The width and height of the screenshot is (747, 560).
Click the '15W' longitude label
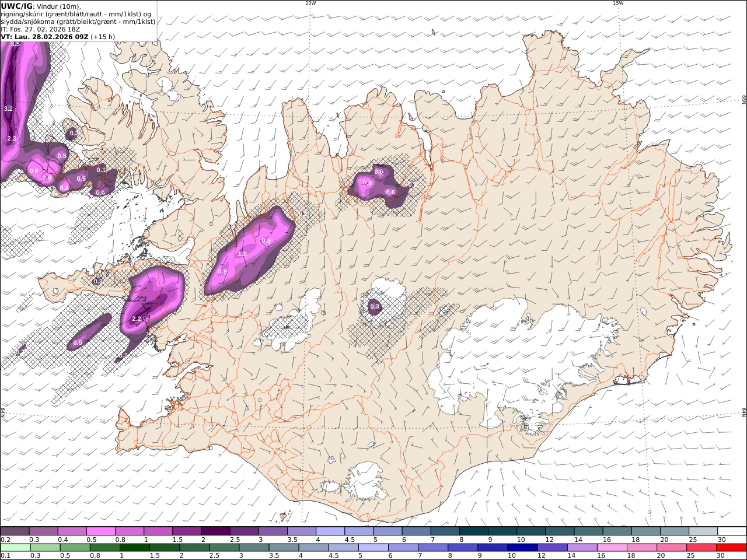(618, 3)
